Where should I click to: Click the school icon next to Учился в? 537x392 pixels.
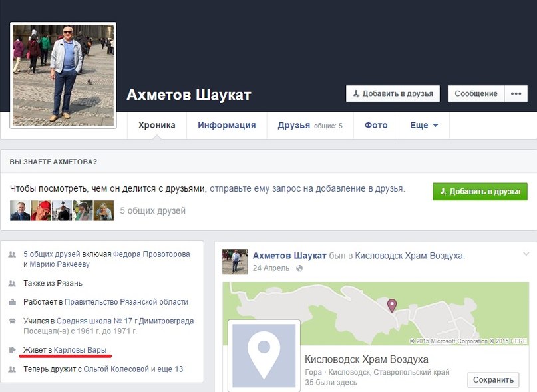pyautogui.click(x=12, y=321)
